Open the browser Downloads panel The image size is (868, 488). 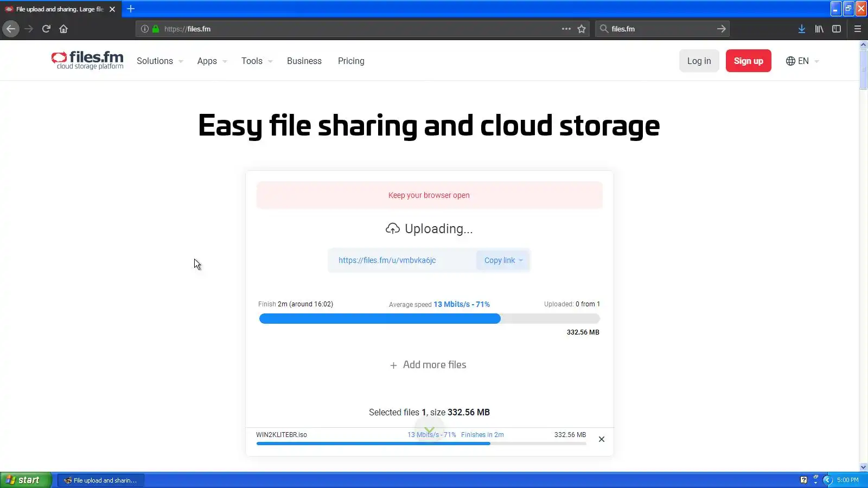click(x=802, y=29)
